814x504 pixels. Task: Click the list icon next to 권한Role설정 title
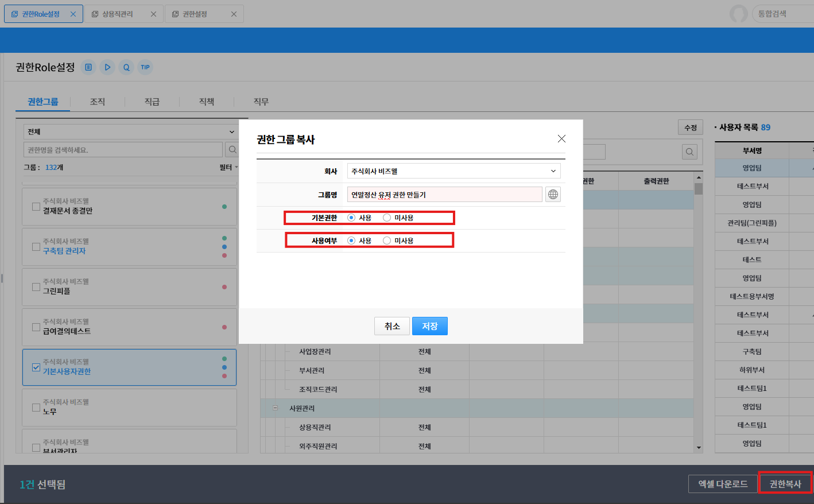click(88, 67)
